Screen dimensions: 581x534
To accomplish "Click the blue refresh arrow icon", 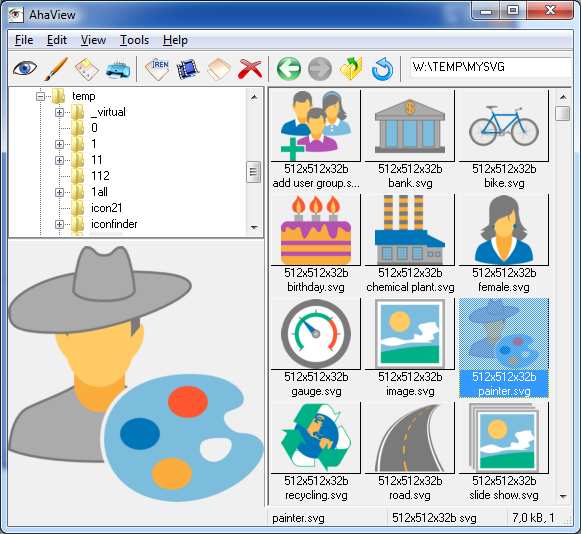I will 382,69.
